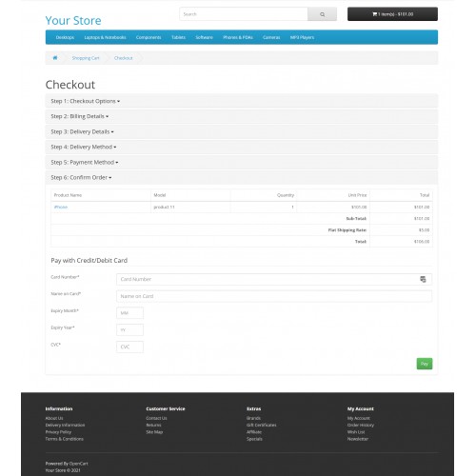Open the Order History footer link
This screenshot has width=476, height=476.
[x=361, y=425]
